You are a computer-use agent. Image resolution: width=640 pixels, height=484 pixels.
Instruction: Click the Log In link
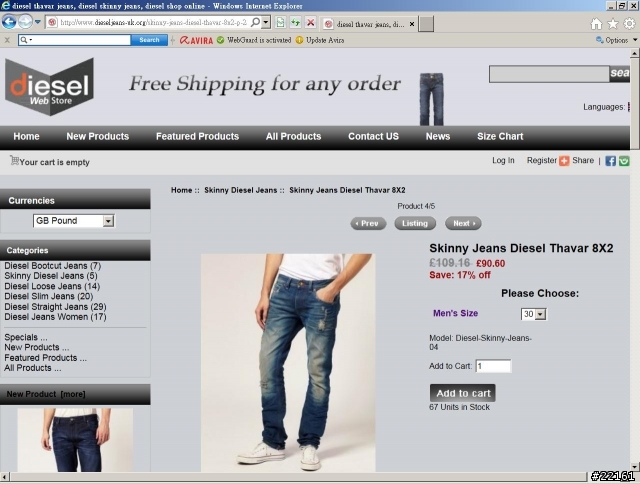[x=503, y=160]
